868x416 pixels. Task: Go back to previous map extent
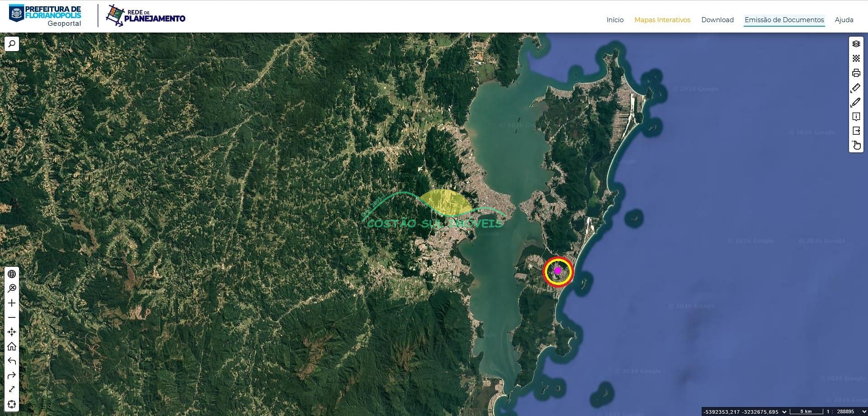pyautogui.click(x=12, y=361)
